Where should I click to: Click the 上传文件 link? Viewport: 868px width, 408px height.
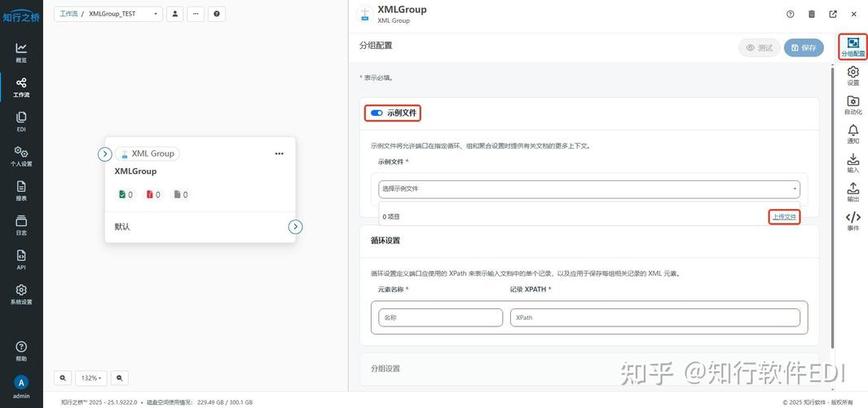(784, 217)
